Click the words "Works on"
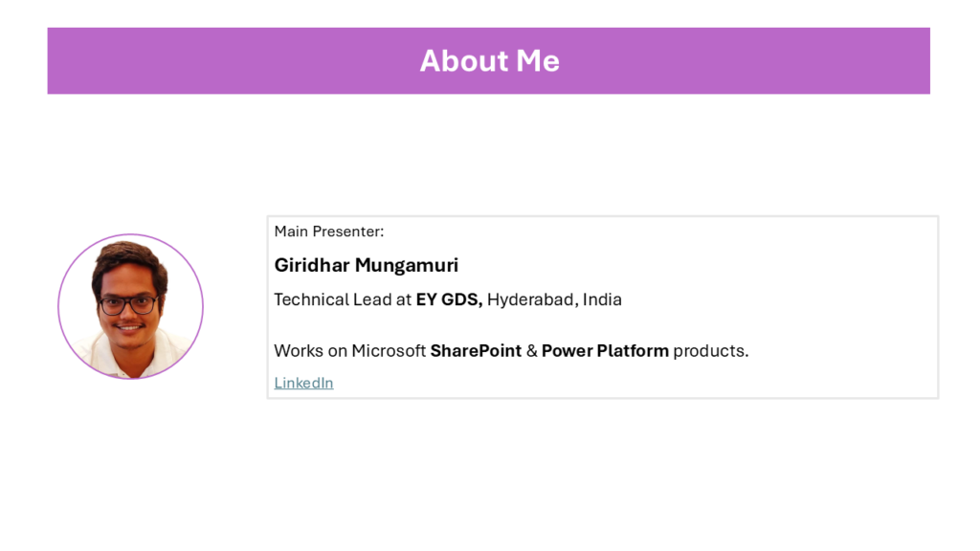The height and width of the screenshot is (551, 980). [x=310, y=351]
